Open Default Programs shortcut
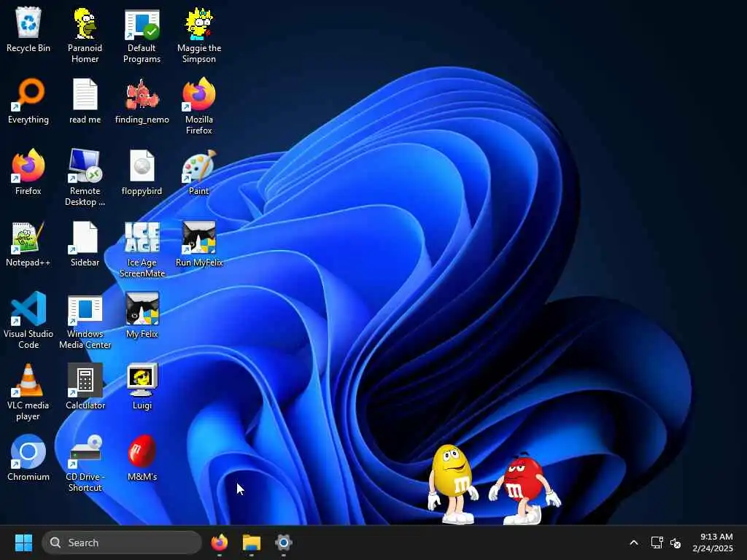747x560 pixels. pos(142,35)
